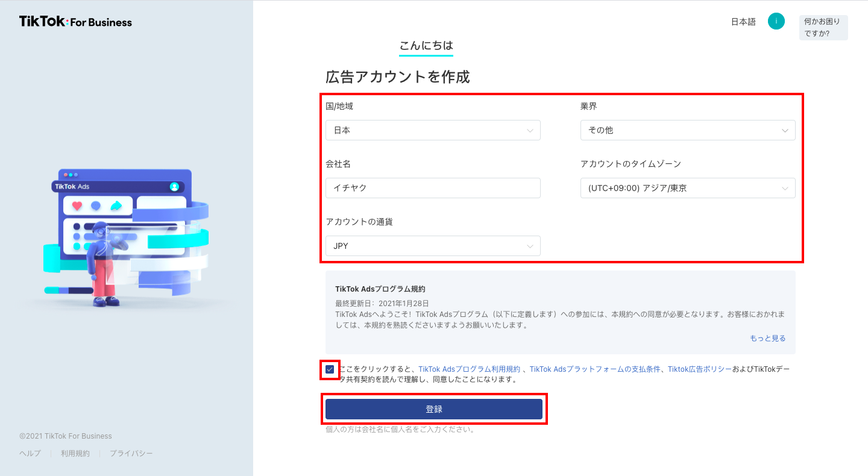Open the アカウントのタイムゾーン dropdown

pyautogui.click(x=688, y=188)
